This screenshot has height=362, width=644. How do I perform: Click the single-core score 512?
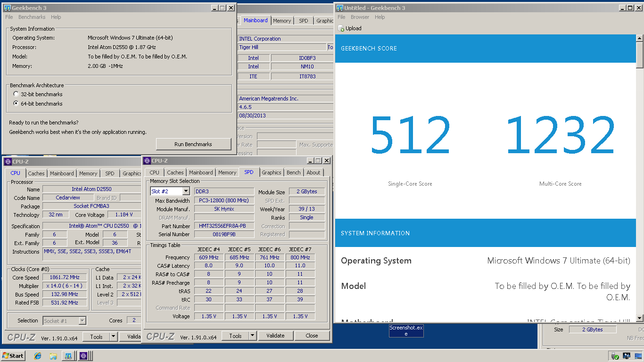click(410, 135)
